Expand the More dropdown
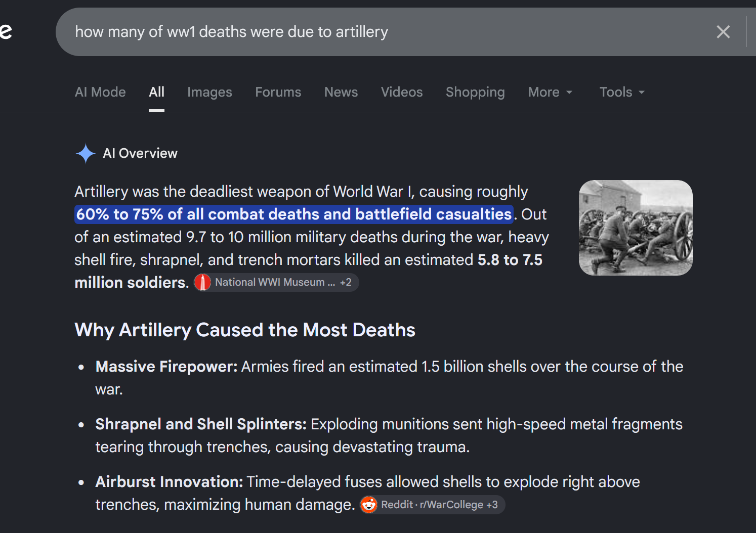The height and width of the screenshot is (533, 756). [550, 92]
